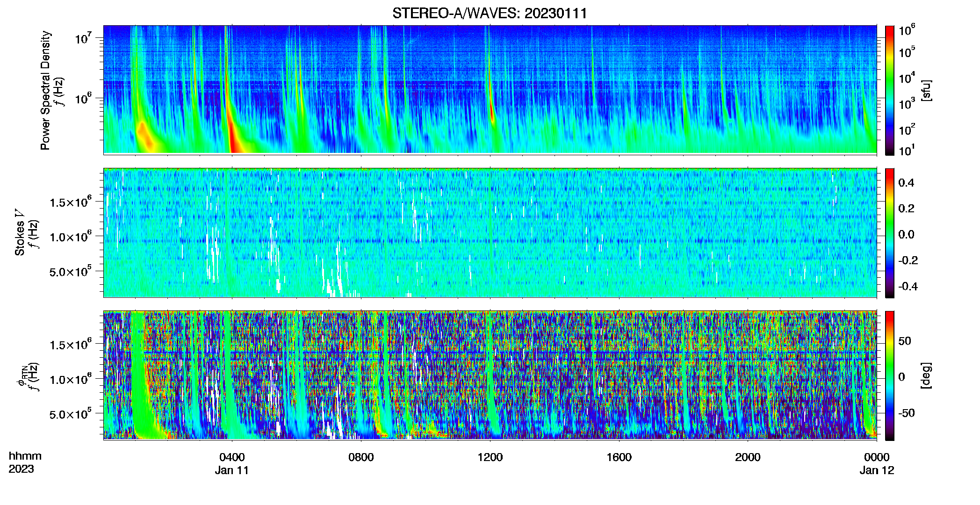Click the Stokes V color bar
Image resolution: width=980 pixels, height=505 pixels.
pos(890,233)
